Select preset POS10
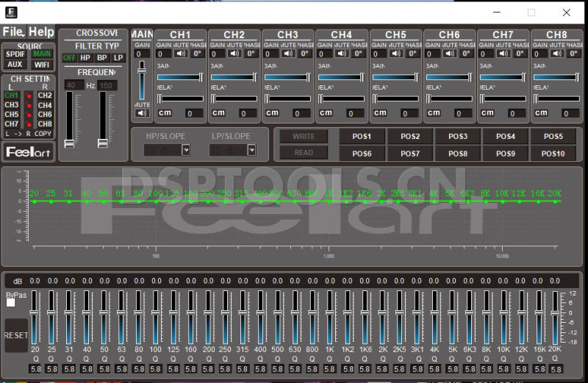 click(553, 154)
